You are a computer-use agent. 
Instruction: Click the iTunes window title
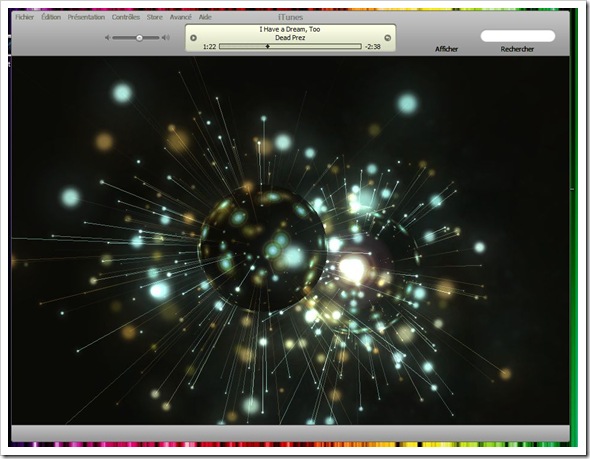pyautogui.click(x=290, y=17)
